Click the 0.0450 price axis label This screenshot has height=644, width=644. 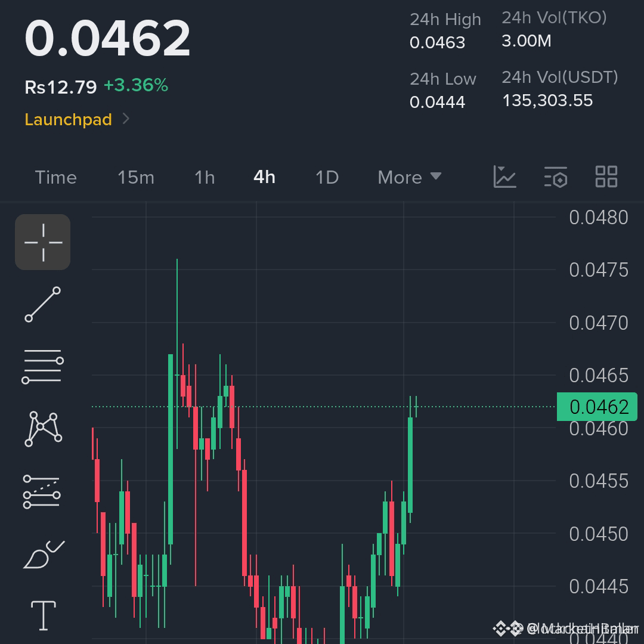click(599, 534)
